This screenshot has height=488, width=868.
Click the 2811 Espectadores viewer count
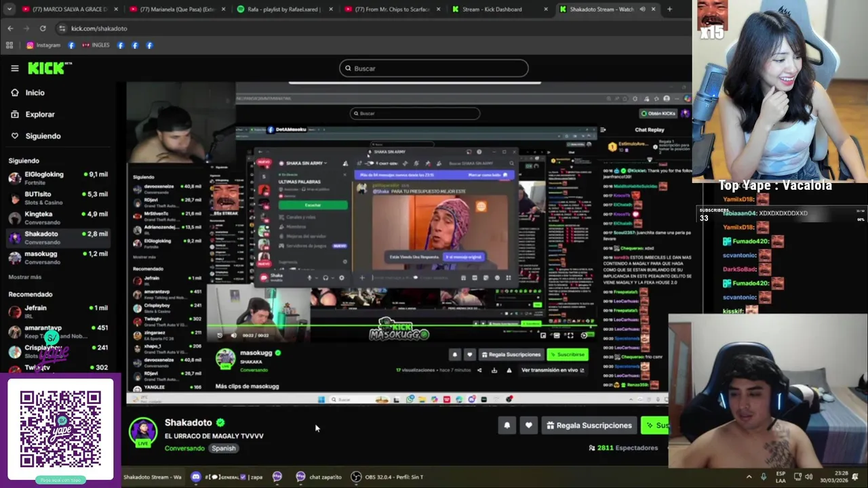pos(623,448)
